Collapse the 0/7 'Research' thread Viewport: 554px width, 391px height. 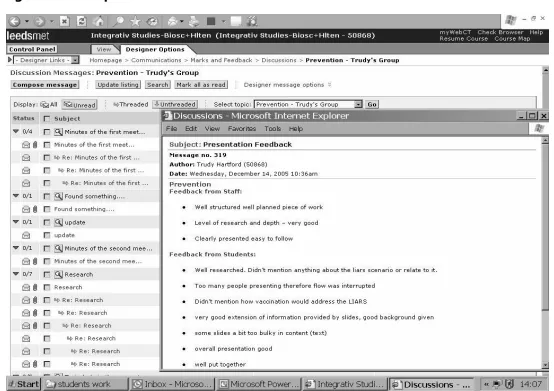(x=16, y=274)
